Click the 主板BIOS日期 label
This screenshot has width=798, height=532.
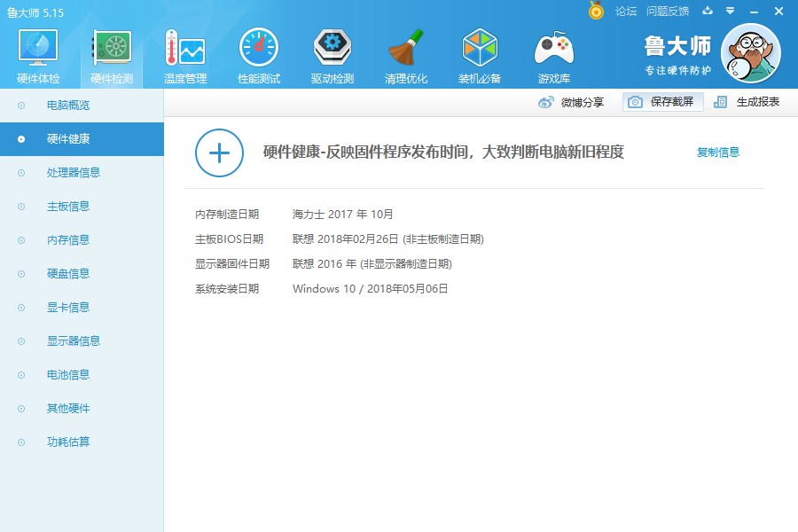[229, 239]
